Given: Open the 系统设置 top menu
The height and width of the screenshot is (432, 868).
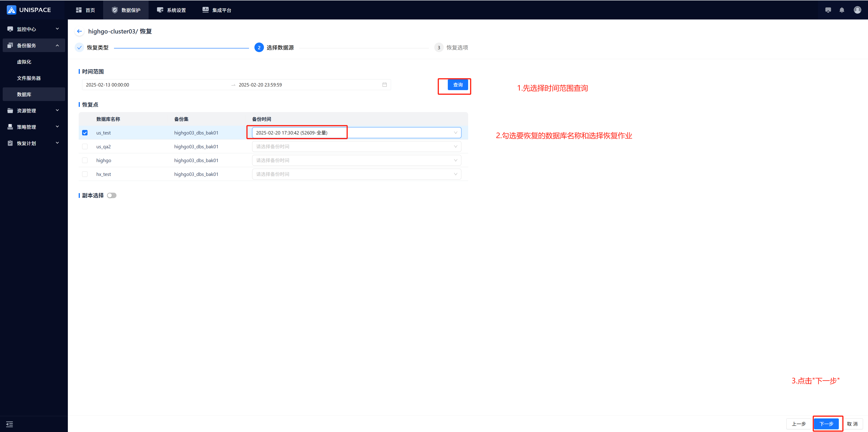Looking at the screenshot, I should 171,10.
